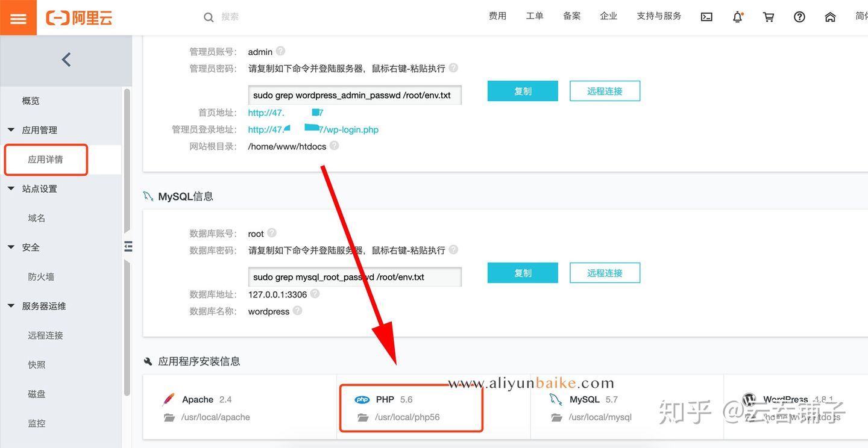Open 概览 in the sidebar
Viewport: 868px width, 448px height.
tap(31, 101)
